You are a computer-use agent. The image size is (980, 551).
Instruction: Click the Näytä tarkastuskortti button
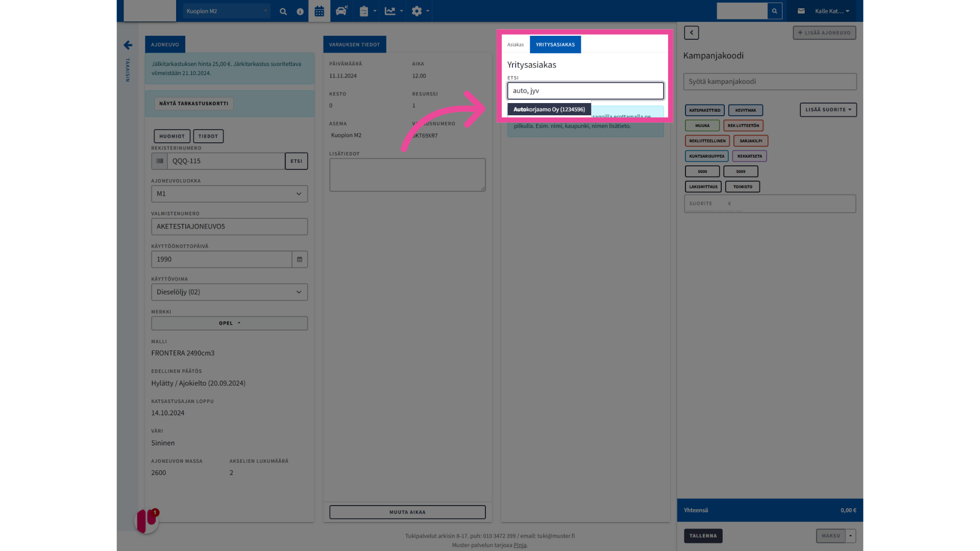pyautogui.click(x=194, y=104)
